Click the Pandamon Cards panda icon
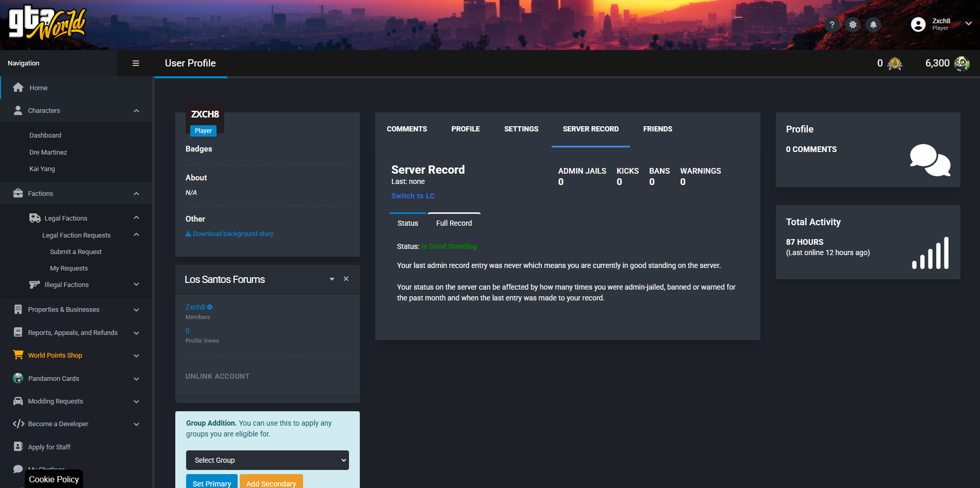This screenshot has height=488, width=980. click(18, 378)
